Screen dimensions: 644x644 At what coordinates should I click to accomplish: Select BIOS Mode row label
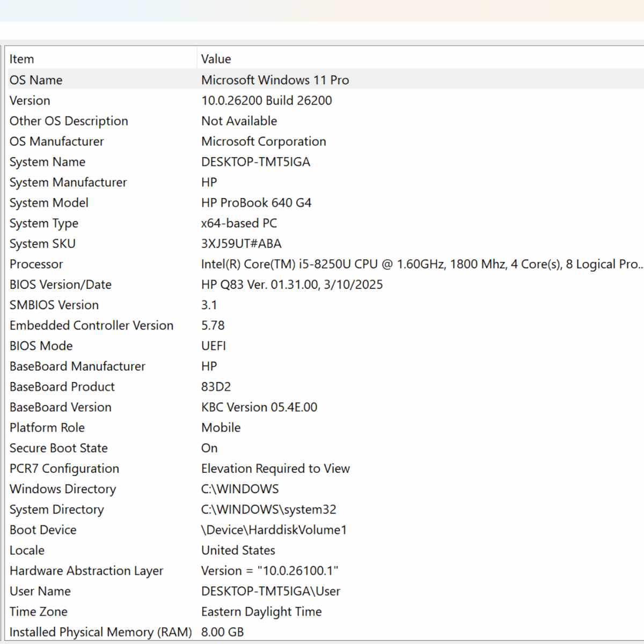point(41,345)
